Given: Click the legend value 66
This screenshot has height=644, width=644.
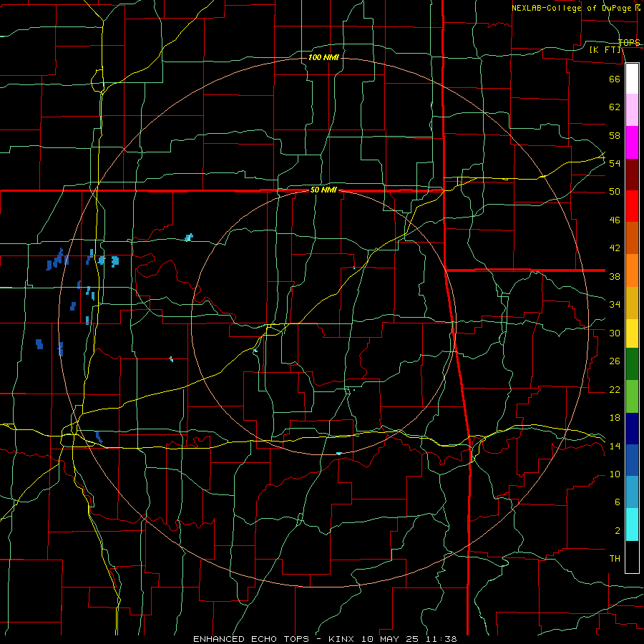Looking at the screenshot, I should [615, 79].
